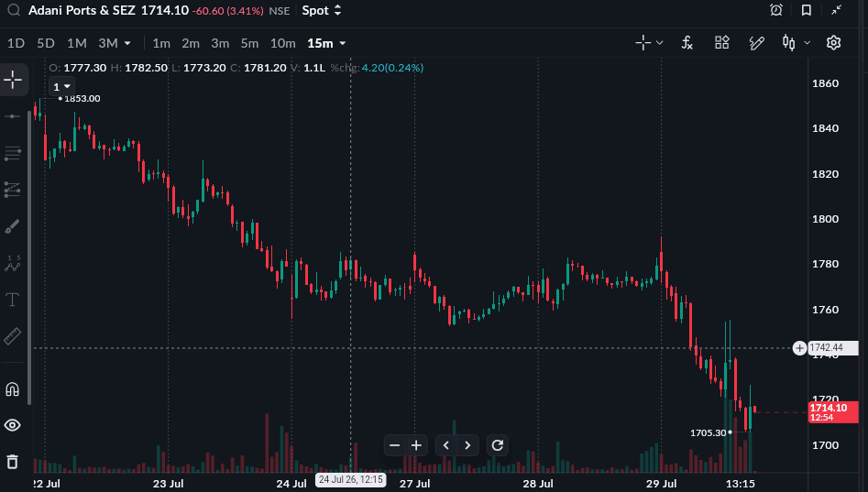Viewport: 868px width, 492px height.
Task: Delete drawings with trash icon
Action: pyautogui.click(x=12, y=461)
